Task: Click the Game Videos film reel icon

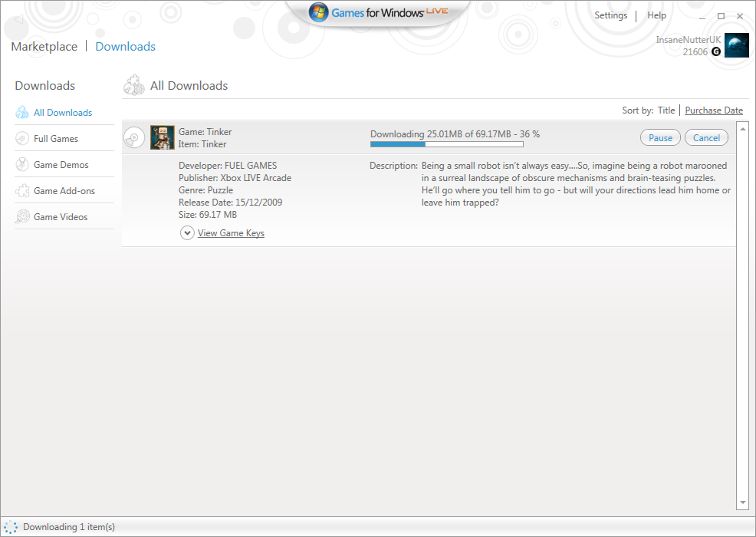Action: coord(22,216)
